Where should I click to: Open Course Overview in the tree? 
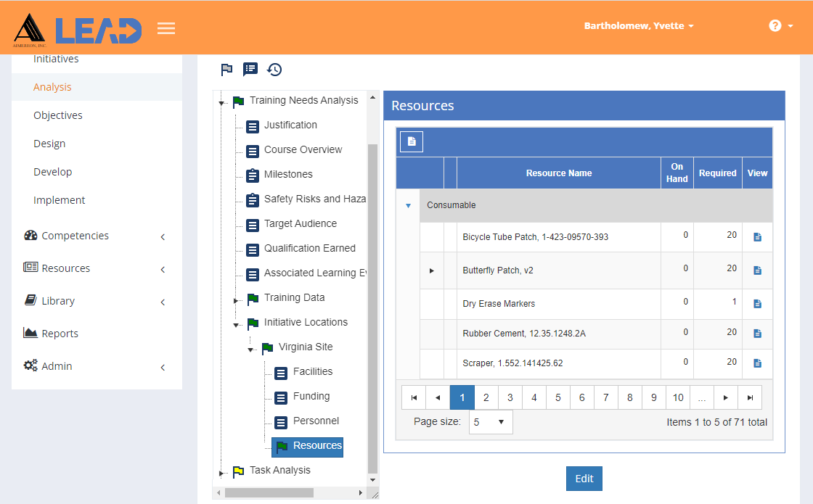click(303, 149)
